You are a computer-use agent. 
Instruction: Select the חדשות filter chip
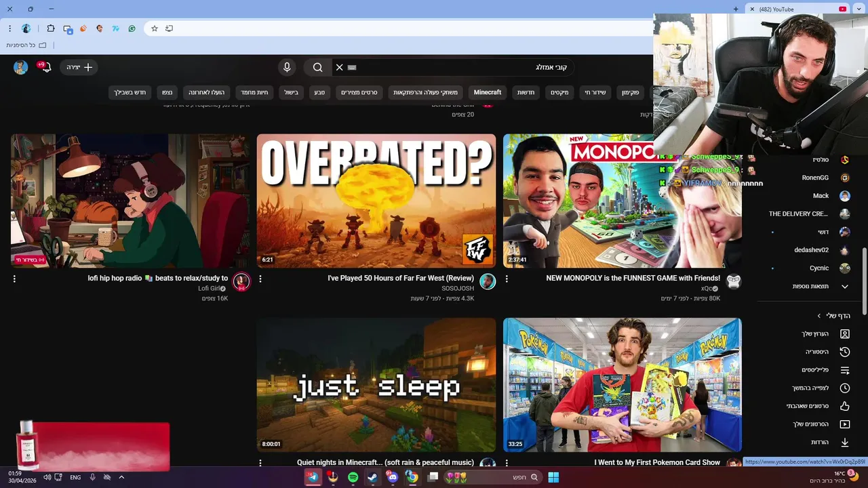pyautogui.click(x=526, y=92)
